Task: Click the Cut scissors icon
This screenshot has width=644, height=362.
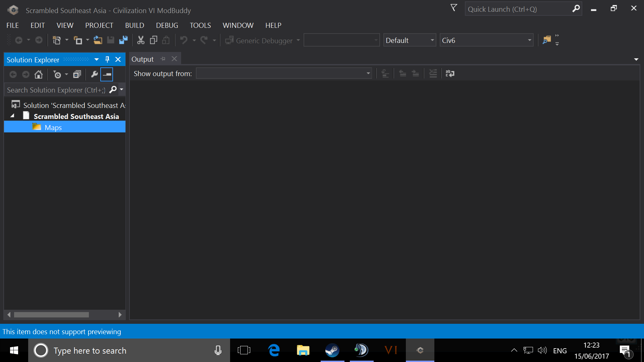Action: (x=141, y=41)
